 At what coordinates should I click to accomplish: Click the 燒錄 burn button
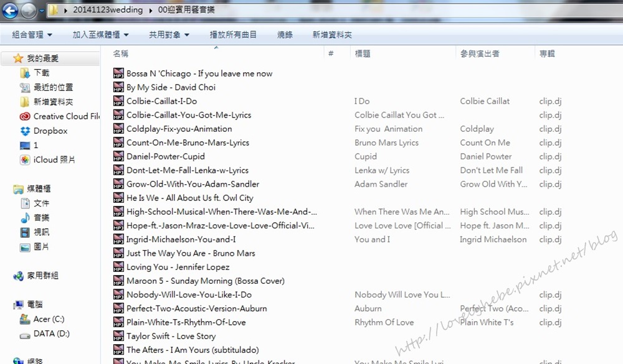pyautogui.click(x=285, y=35)
